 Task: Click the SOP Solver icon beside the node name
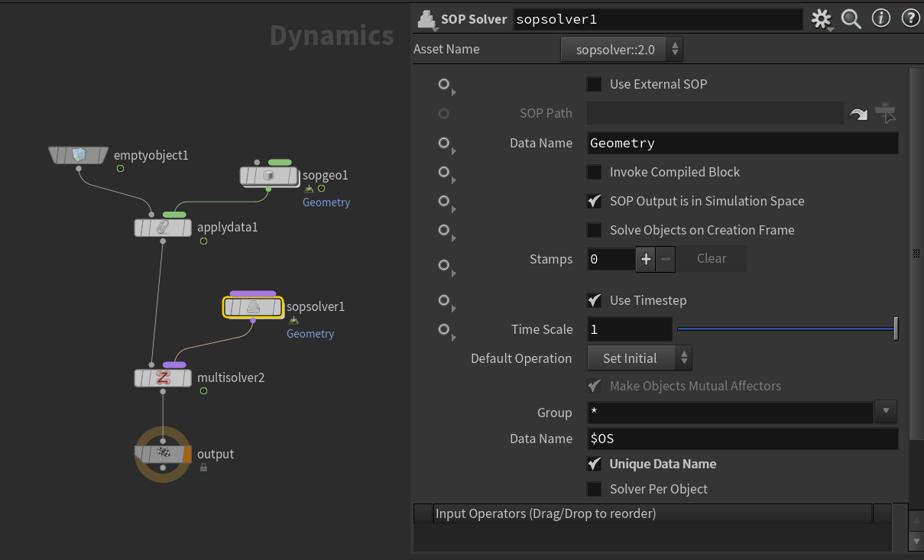pyautogui.click(x=425, y=19)
